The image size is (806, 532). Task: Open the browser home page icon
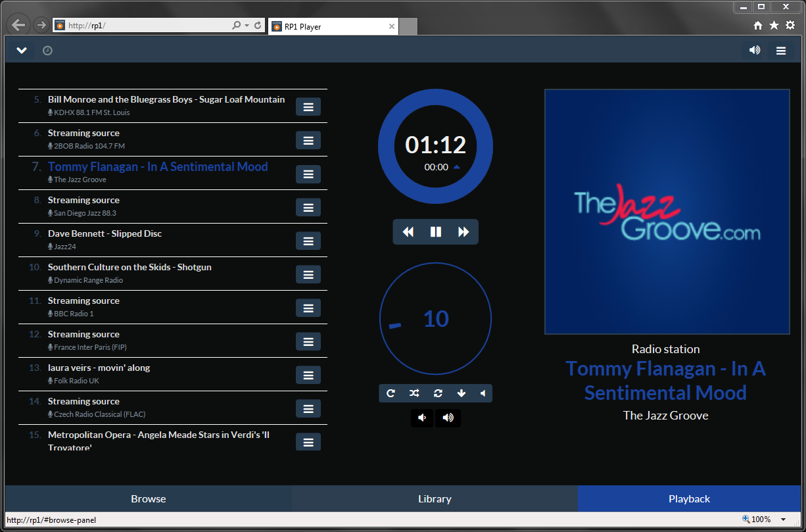click(x=757, y=25)
